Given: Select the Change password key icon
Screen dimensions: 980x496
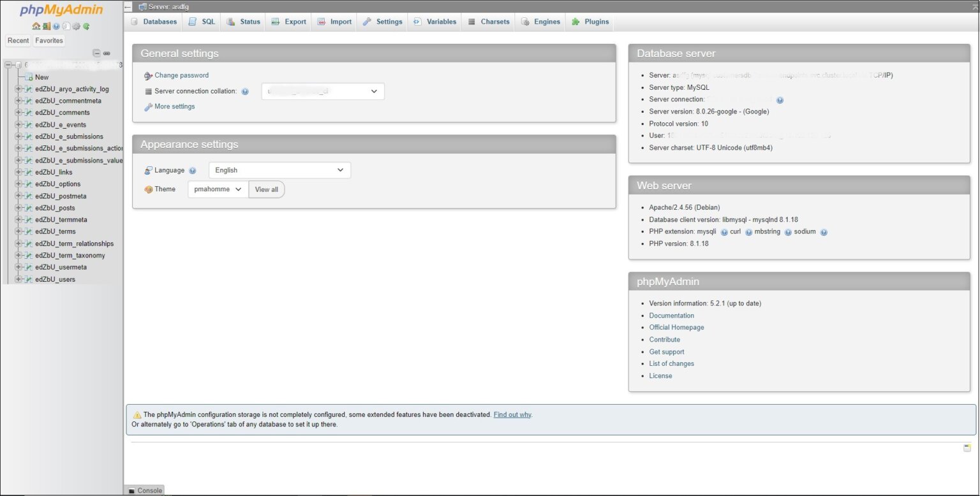Looking at the screenshot, I should pos(147,75).
